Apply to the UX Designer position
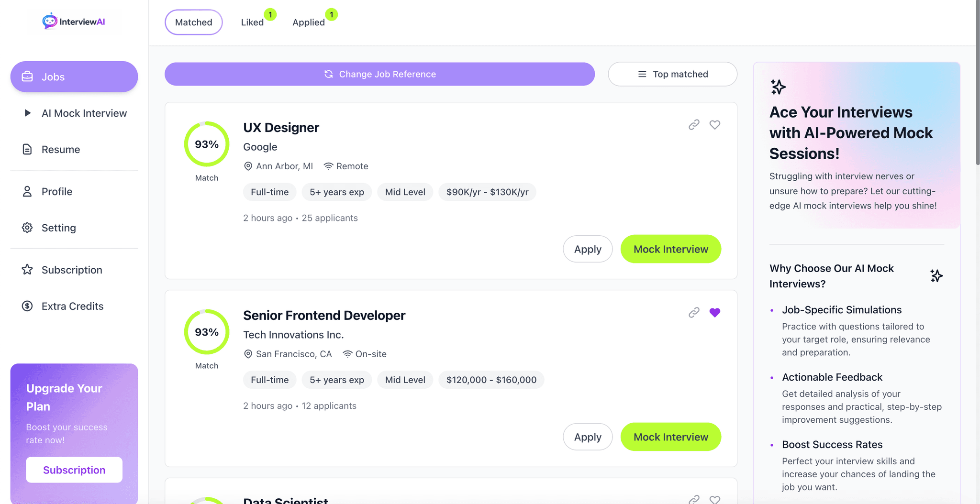 pyautogui.click(x=588, y=249)
